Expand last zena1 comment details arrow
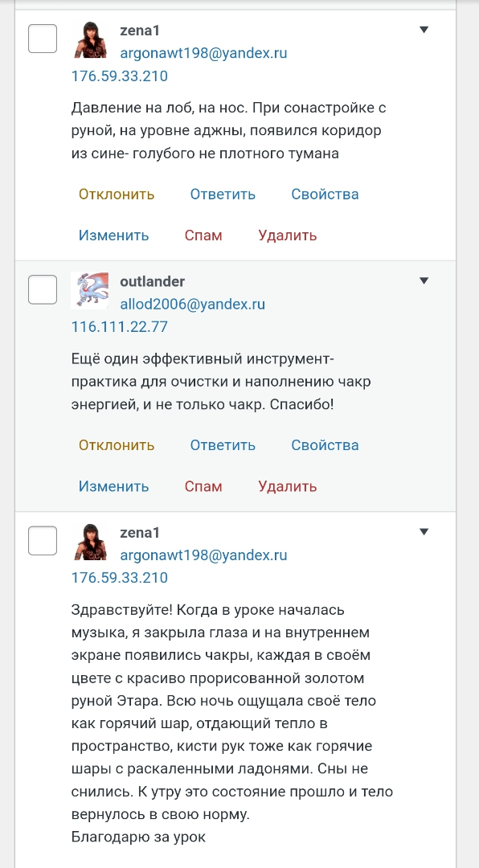This screenshot has width=479, height=868. click(424, 531)
